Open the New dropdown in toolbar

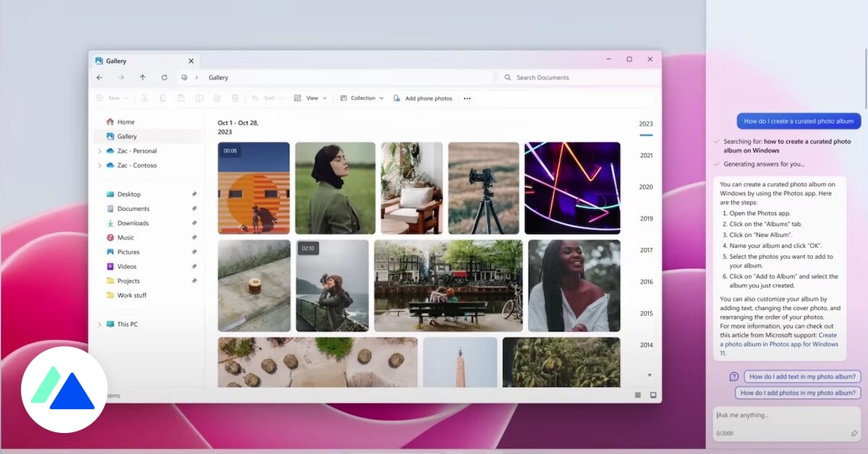pos(111,98)
